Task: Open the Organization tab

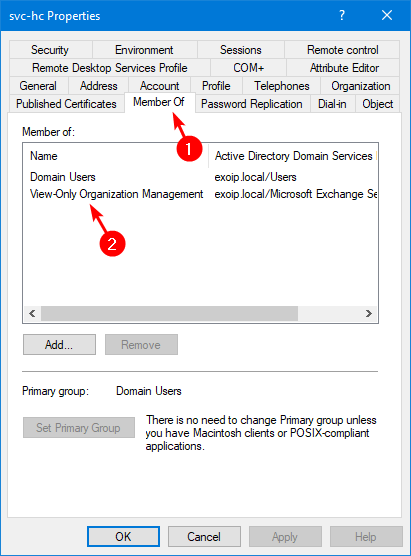Action: coord(360,86)
